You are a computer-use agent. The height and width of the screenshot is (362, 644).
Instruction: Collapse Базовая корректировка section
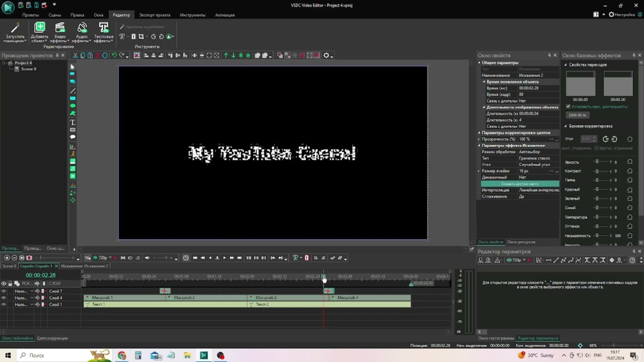click(x=566, y=126)
